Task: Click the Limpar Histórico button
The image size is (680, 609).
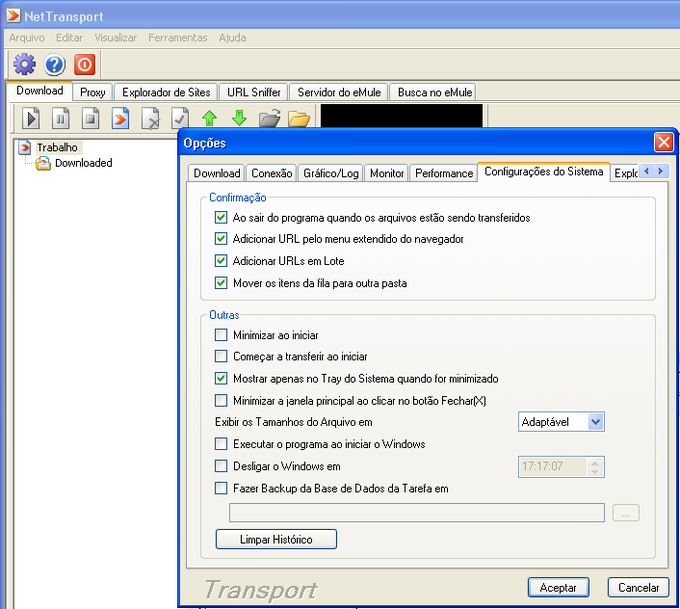Action: [276, 539]
